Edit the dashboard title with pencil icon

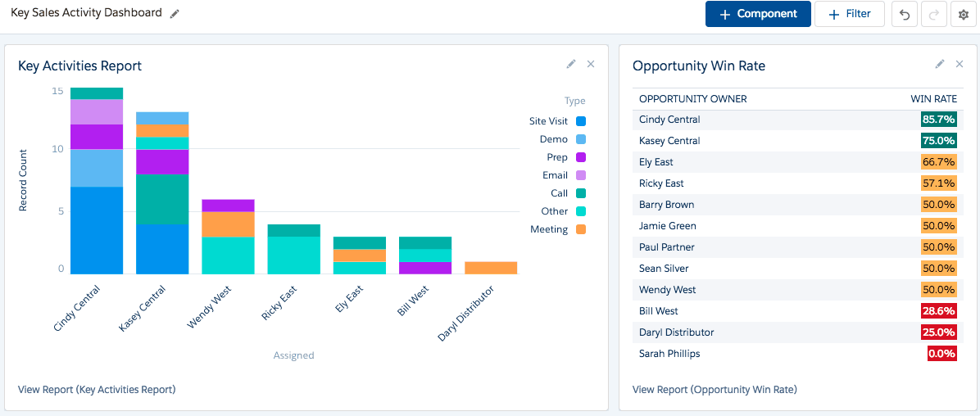(175, 14)
